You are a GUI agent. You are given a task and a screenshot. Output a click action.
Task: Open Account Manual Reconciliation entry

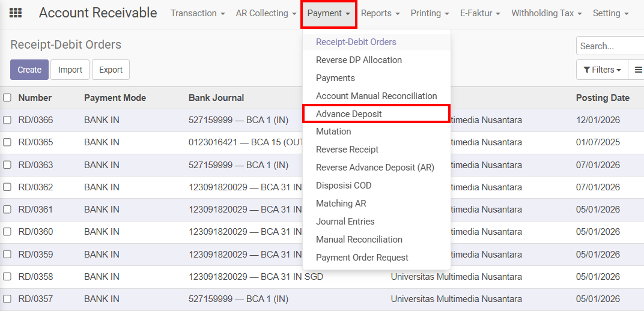[376, 96]
